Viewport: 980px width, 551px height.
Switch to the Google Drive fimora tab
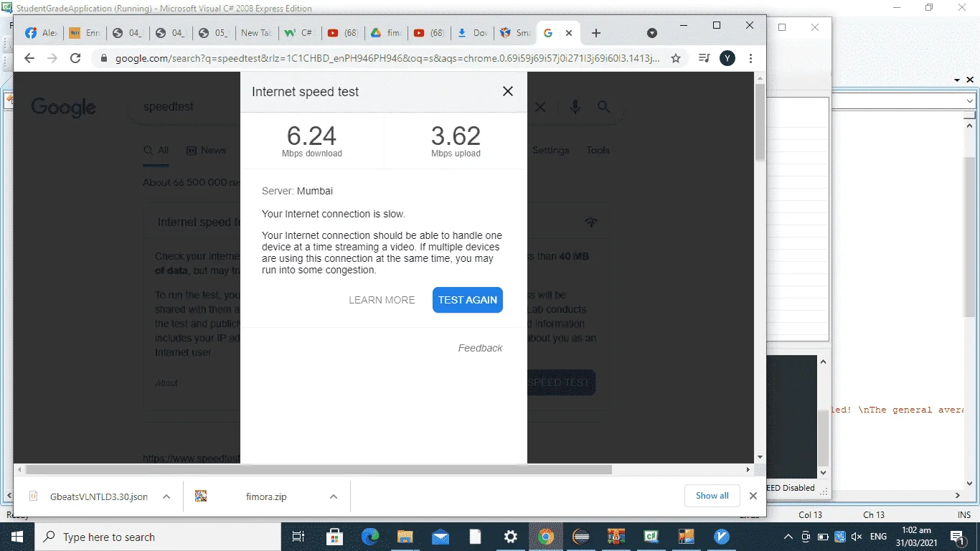386,33
